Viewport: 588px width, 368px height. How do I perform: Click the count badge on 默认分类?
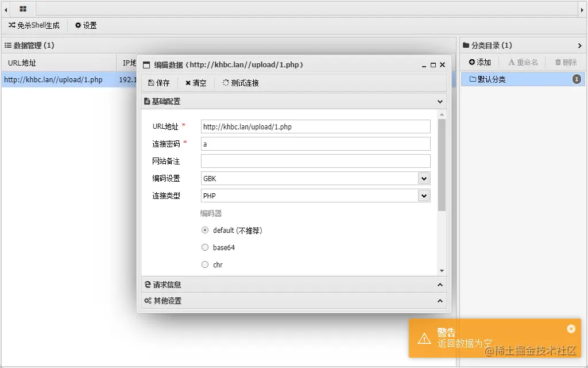(x=577, y=79)
